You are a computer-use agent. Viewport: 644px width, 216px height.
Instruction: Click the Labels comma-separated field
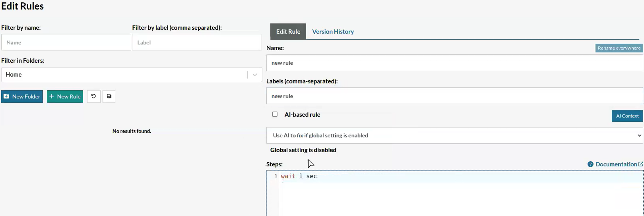tap(454, 96)
